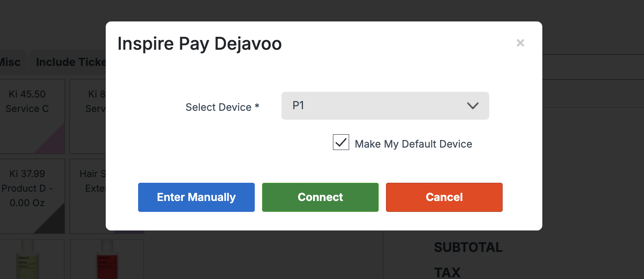Uncheck the Make My Default Device checkbox
The width and height of the screenshot is (644, 279).
tap(341, 142)
